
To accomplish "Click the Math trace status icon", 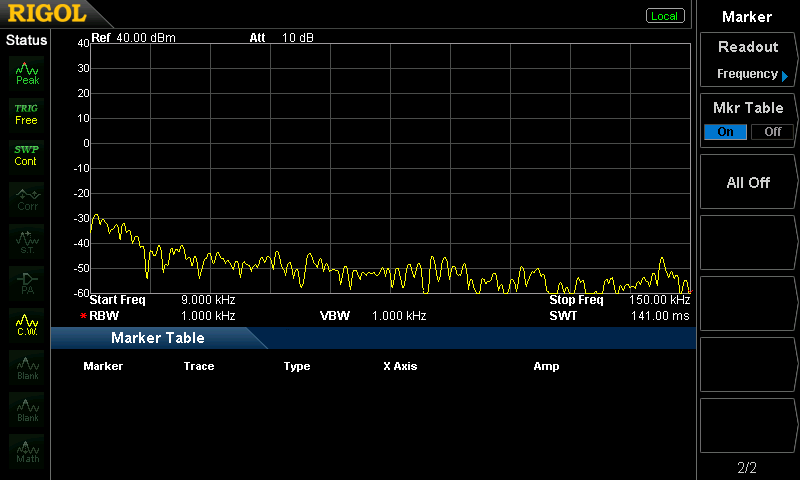I will click(x=26, y=451).
